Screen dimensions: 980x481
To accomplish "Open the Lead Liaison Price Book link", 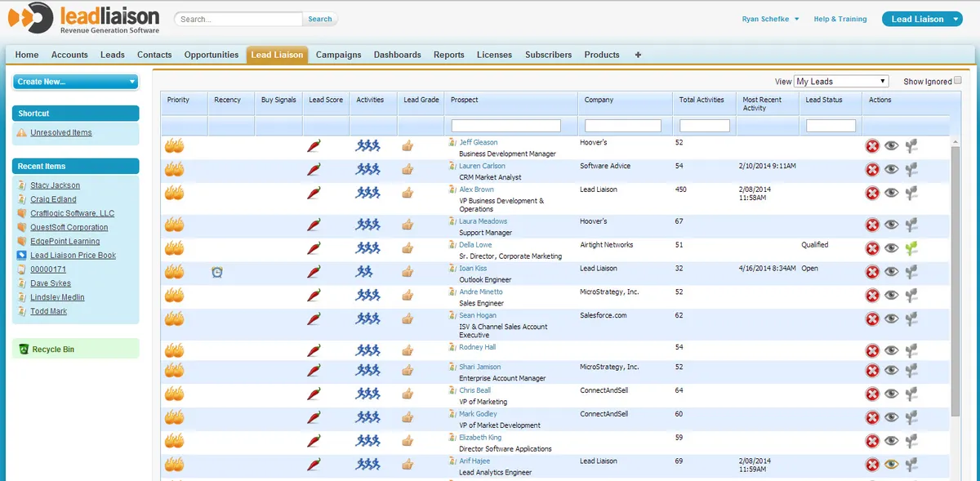I will point(73,256).
